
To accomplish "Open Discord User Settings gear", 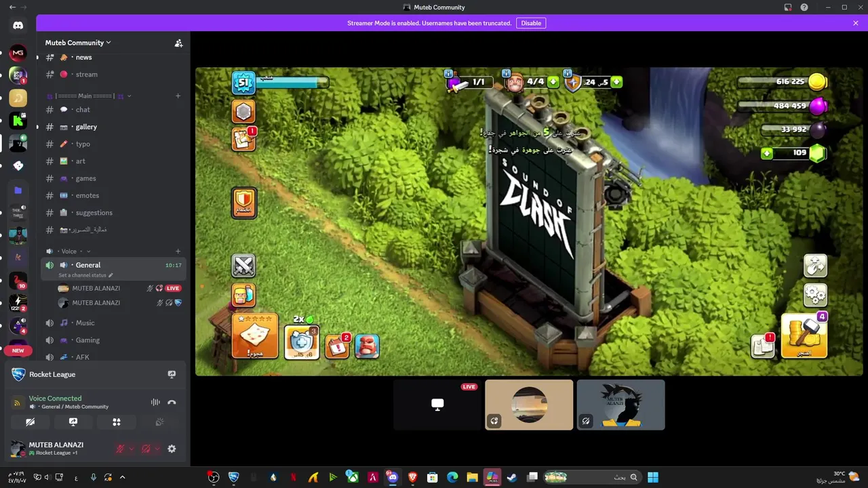I will pyautogui.click(x=172, y=449).
